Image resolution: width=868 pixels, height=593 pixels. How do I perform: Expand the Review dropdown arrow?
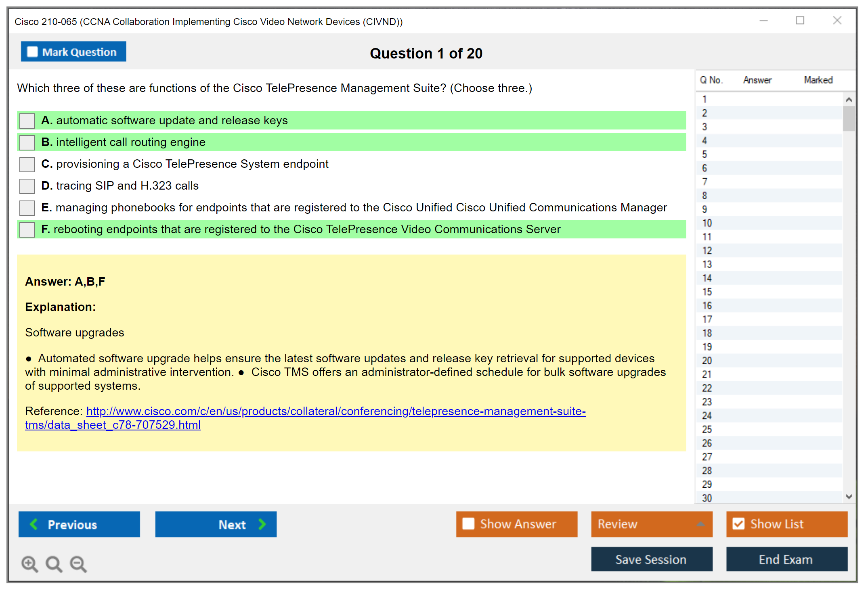point(700,524)
